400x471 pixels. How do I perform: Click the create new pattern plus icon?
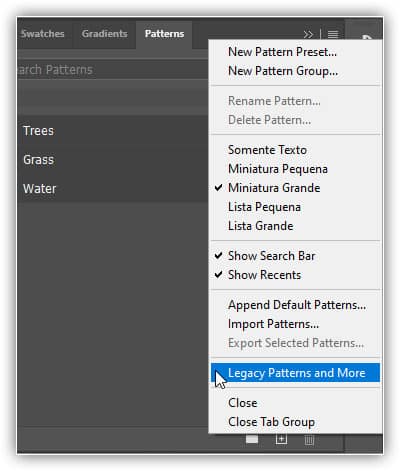click(x=281, y=440)
